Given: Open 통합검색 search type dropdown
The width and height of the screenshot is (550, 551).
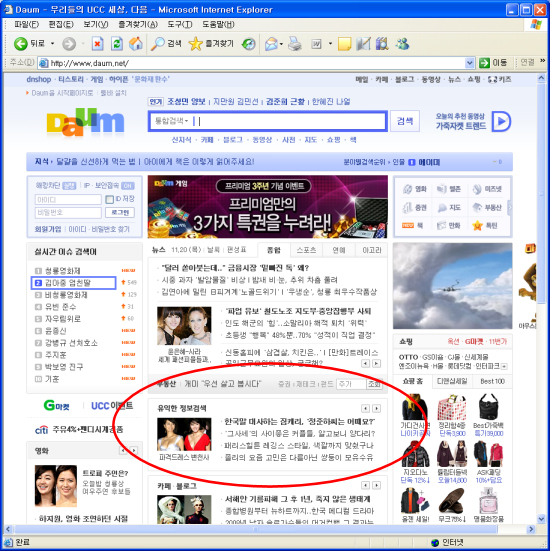Looking at the screenshot, I should pyautogui.click(x=172, y=121).
